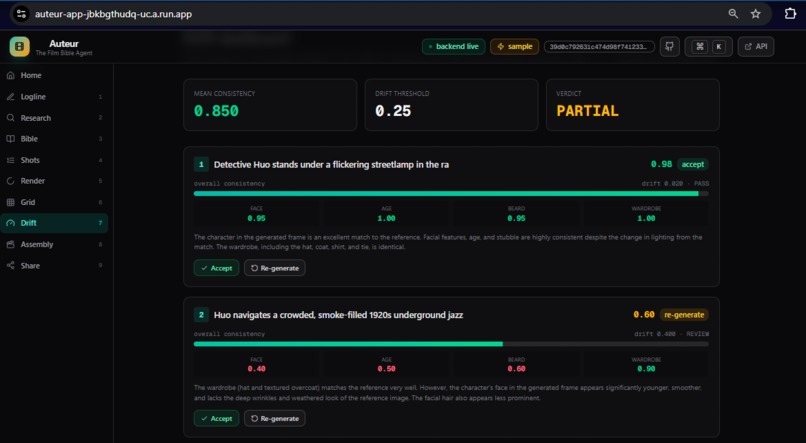Click the Auteur film logo icon
806x443 pixels.
pyautogui.click(x=20, y=47)
